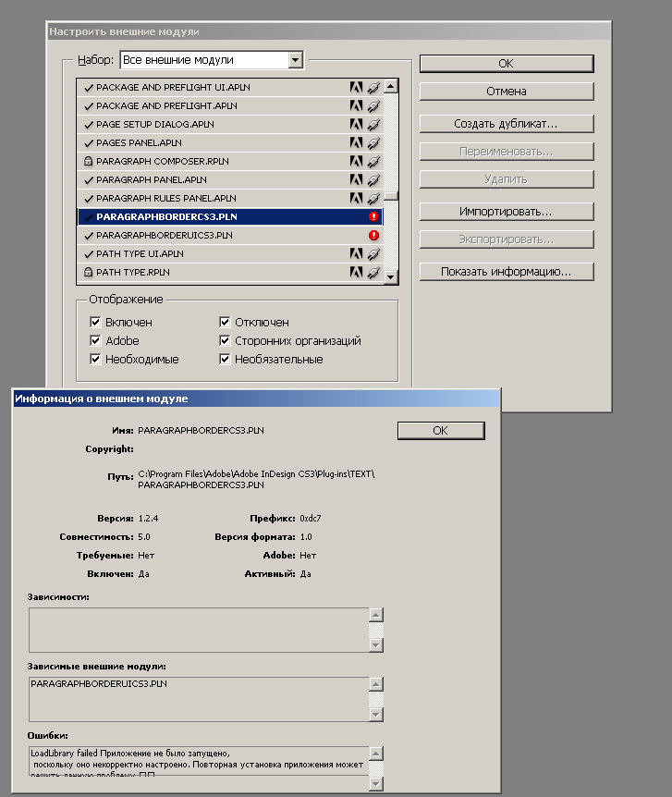Click plug icon on PATH TYPE.RPLN row
The width and height of the screenshot is (672, 797).
(x=373, y=272)
